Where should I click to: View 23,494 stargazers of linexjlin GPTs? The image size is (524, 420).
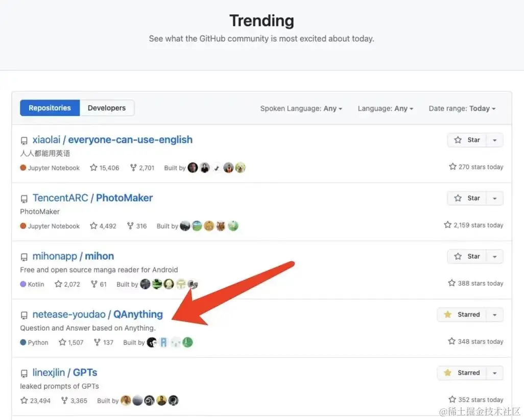coord(35,401)
